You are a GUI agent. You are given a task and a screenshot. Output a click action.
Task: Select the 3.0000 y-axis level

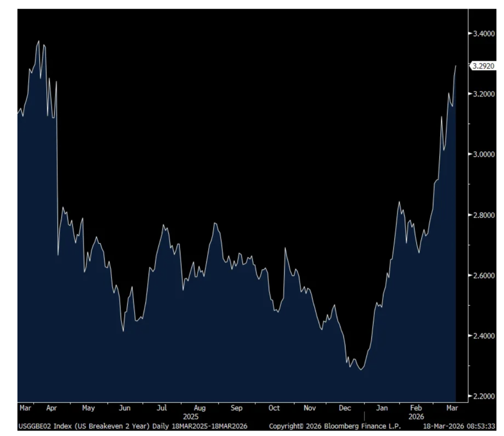click(483, 154)
